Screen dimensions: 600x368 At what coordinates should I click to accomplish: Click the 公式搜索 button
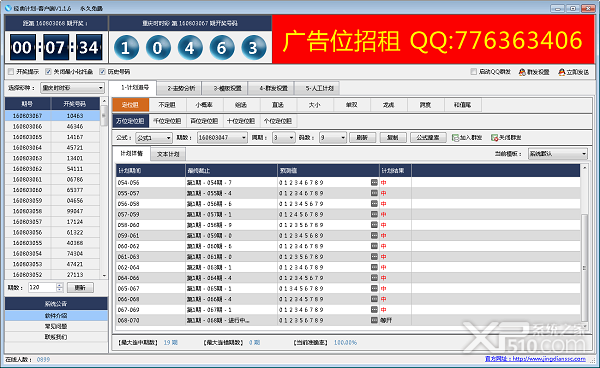(428, 138)
